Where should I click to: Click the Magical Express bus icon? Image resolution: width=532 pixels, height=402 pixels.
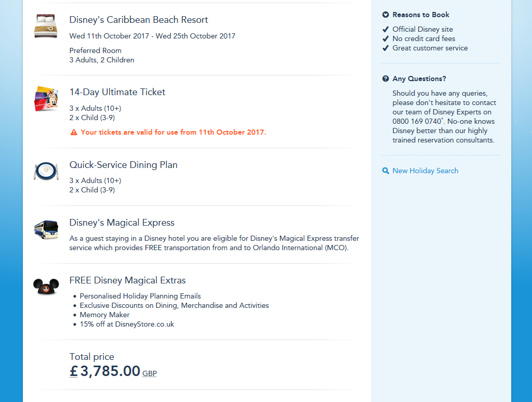pyautogui.click(x=46, y=229)
